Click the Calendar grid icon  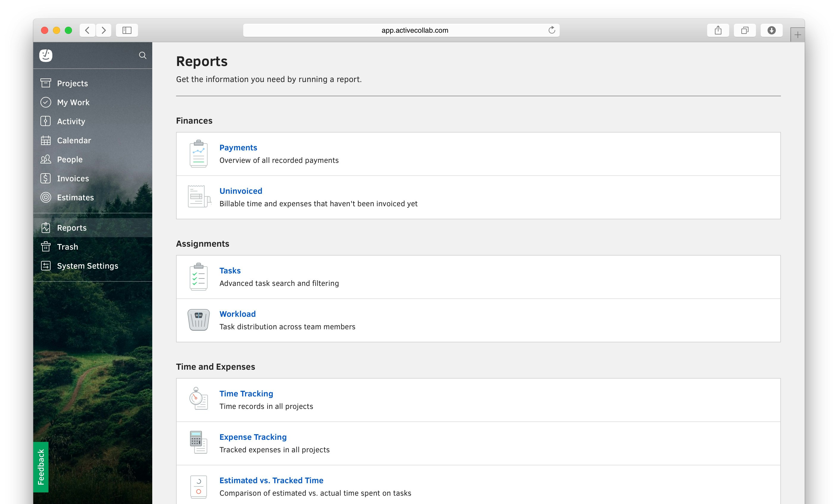[45, 140]
